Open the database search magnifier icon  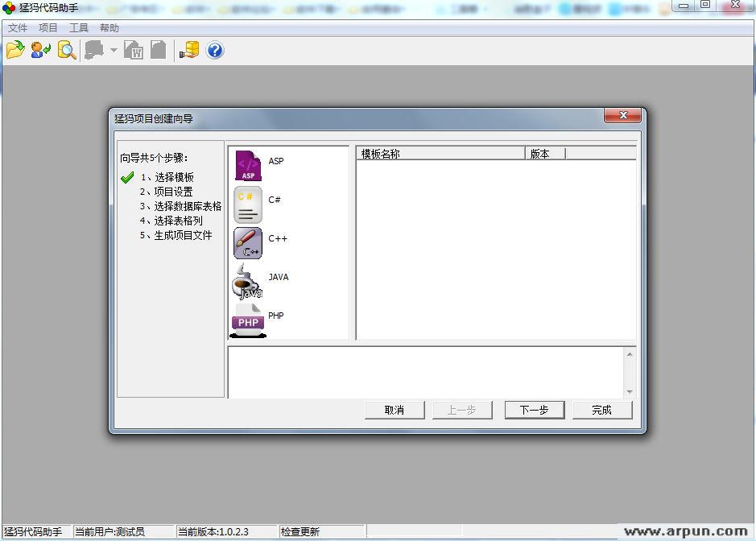(66, 51)
